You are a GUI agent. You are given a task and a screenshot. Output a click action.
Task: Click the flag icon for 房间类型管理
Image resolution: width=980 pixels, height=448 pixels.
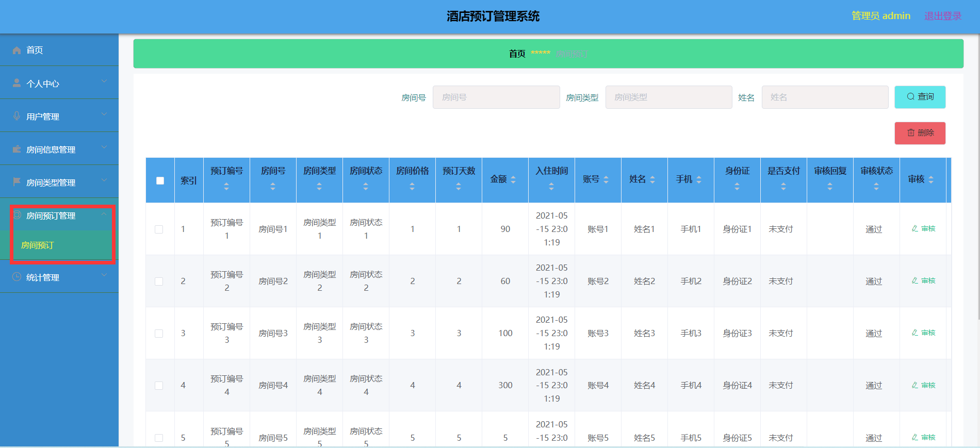(x=17, y=182)
